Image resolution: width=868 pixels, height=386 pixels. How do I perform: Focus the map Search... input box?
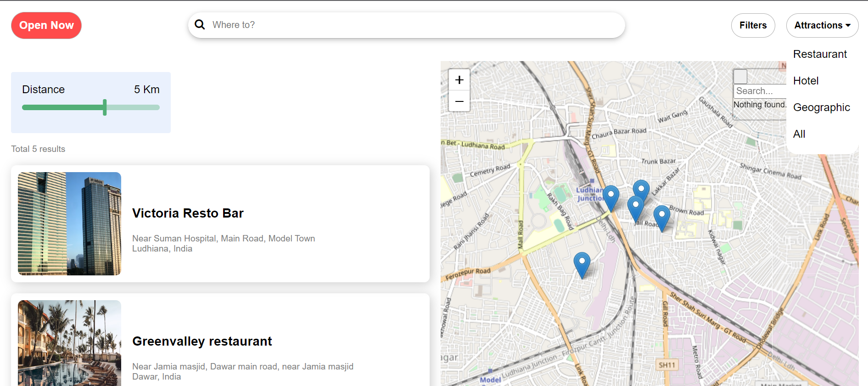[760, 91]
